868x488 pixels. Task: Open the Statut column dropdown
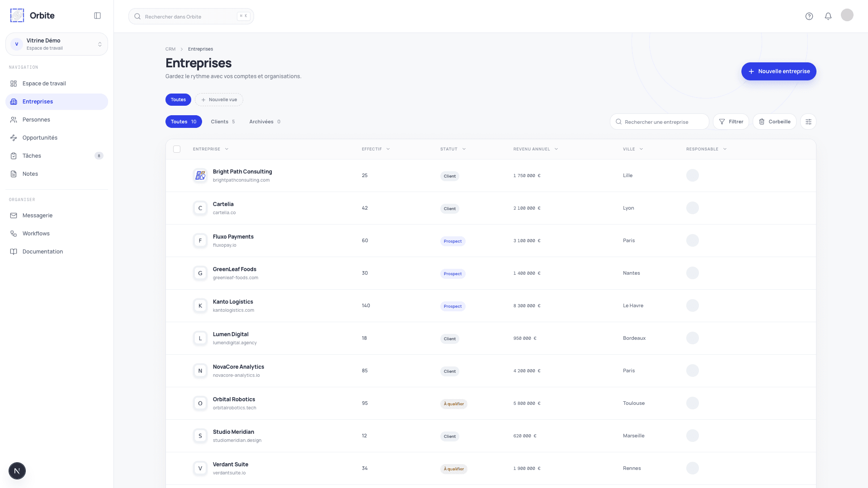pos(453,149)
